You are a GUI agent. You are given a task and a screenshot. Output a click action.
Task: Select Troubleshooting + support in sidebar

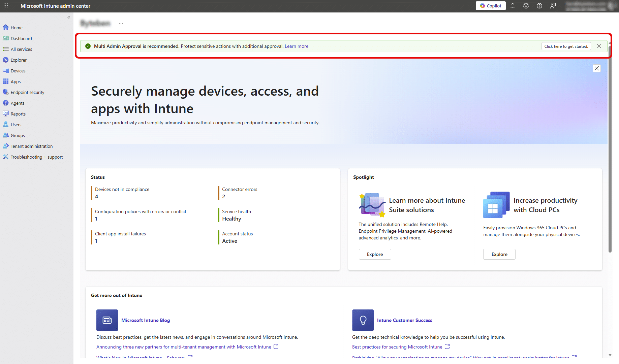pyautogui.click(x=36, y=157)
